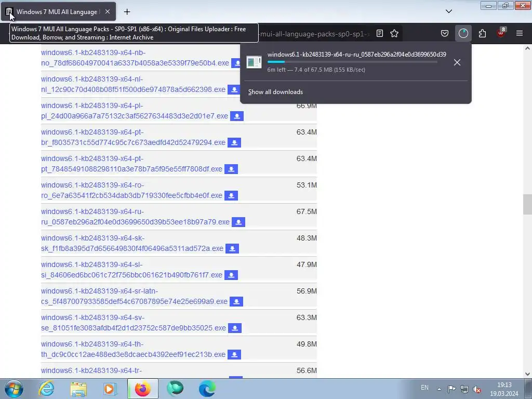This screenshot has width=532, height=399.
Task: Open link windows6.1-kb2483139-x64-ro-ro exe
Action: point(131,190)
